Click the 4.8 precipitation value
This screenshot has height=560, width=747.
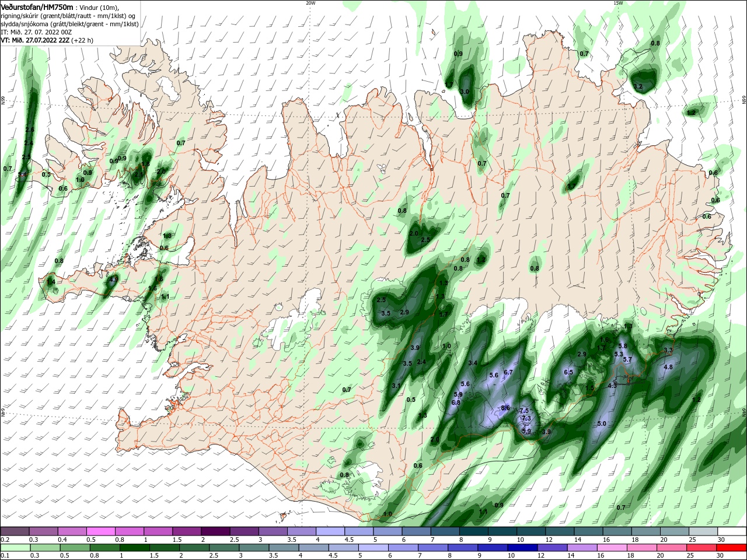669,367
